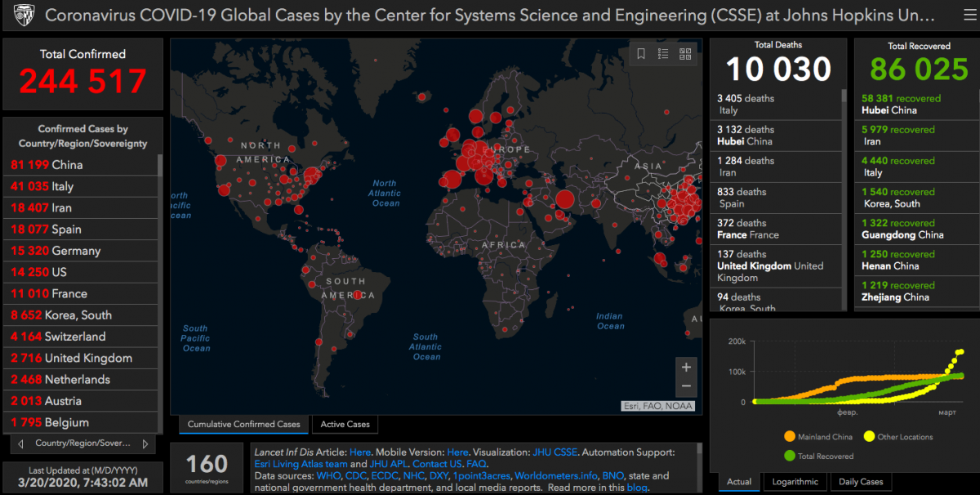
Task: Toggle Other Locations legend series
Action: 898,436
